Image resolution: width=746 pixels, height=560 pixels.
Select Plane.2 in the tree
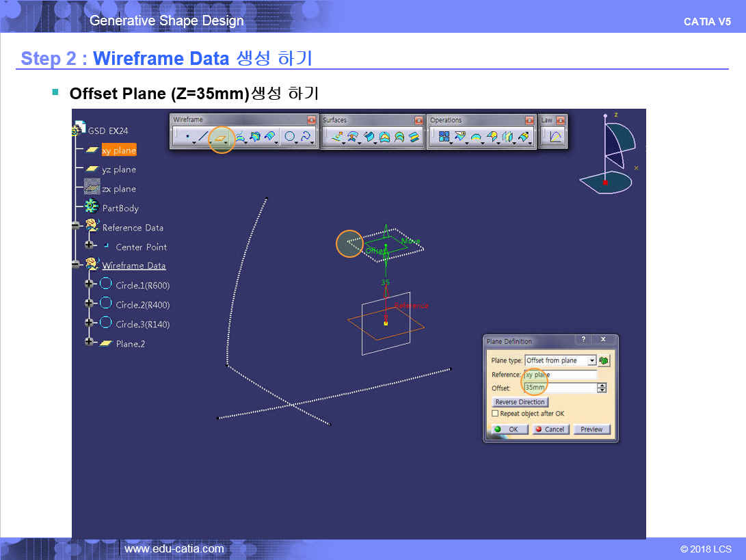[130, 344]
